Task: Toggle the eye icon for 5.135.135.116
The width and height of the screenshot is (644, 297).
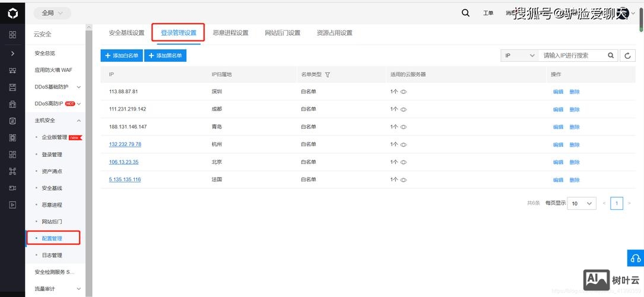Action: 404,180
